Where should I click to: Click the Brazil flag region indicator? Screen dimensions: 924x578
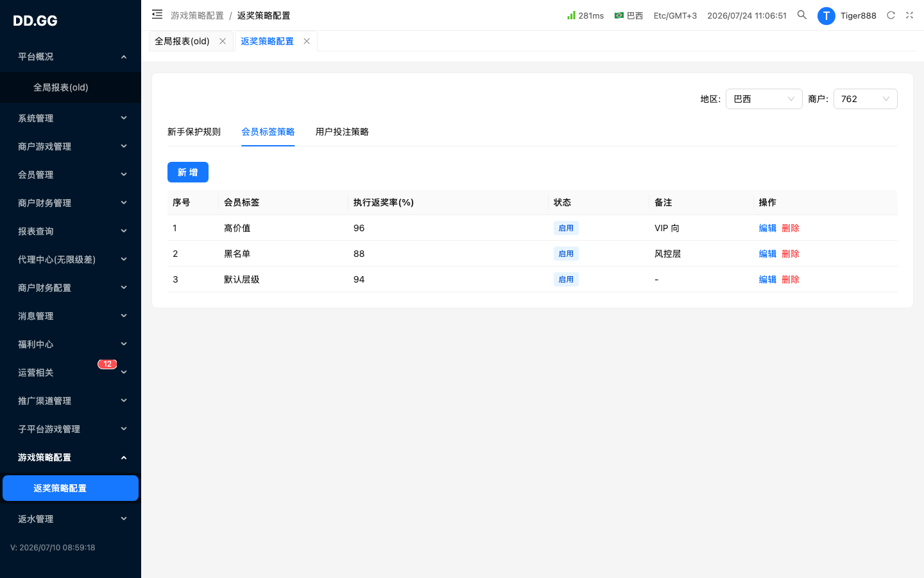[x=619, y=15]
